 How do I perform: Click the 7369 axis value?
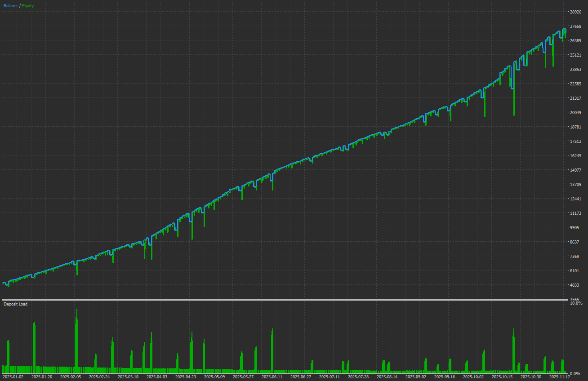[x=575, y=257]
